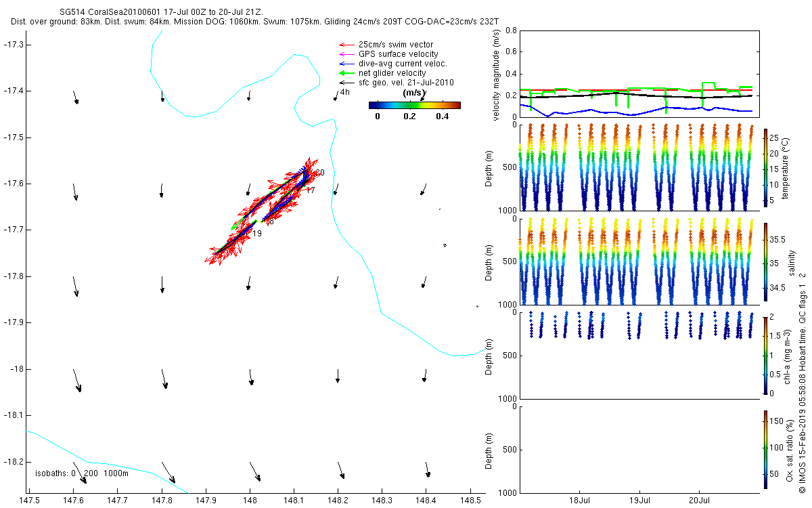The image size is (812, 508).
Task: Click latitude tick '-17.6' on the map
Action: [14, 184]
